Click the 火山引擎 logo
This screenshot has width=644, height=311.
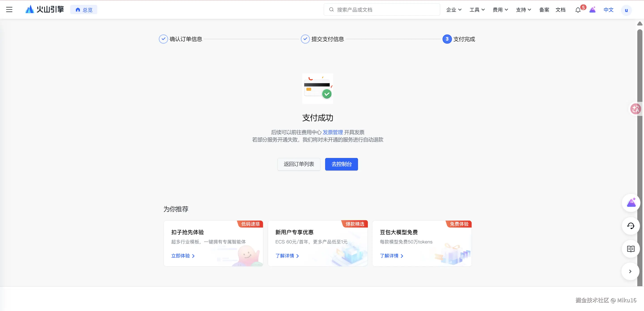(45, 9)
